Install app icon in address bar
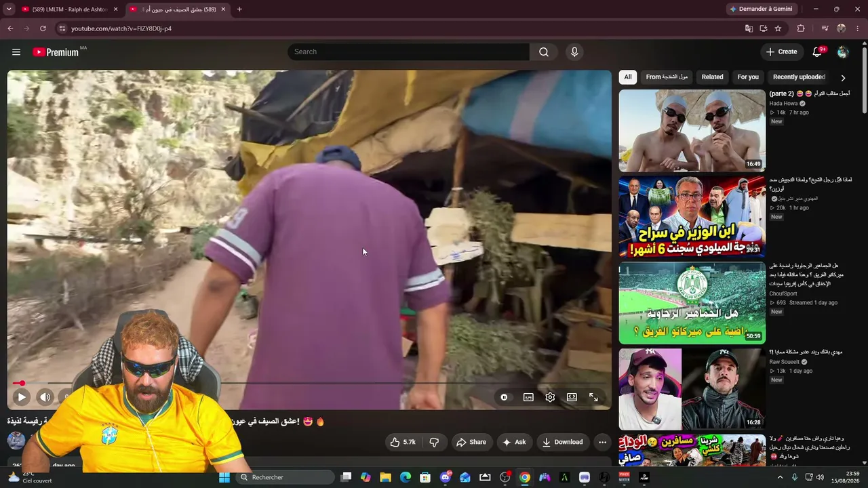This screenshot has height=488, width=868. tap(764, 28)
